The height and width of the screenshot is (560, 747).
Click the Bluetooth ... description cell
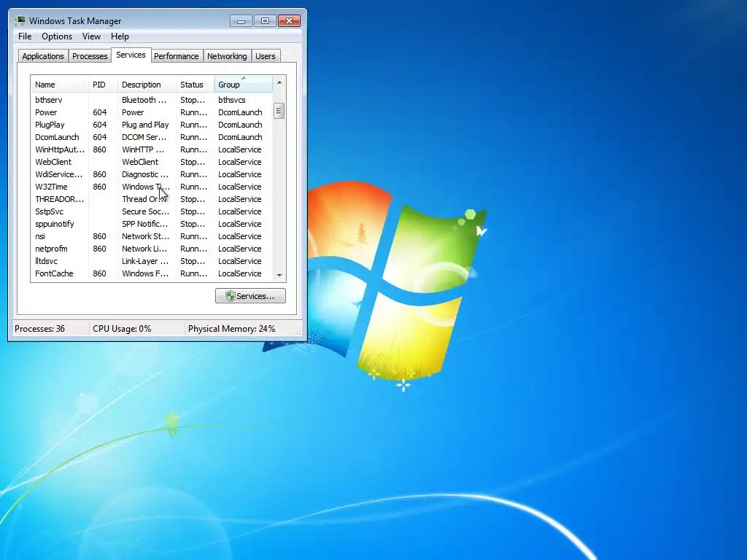[144, 100]
